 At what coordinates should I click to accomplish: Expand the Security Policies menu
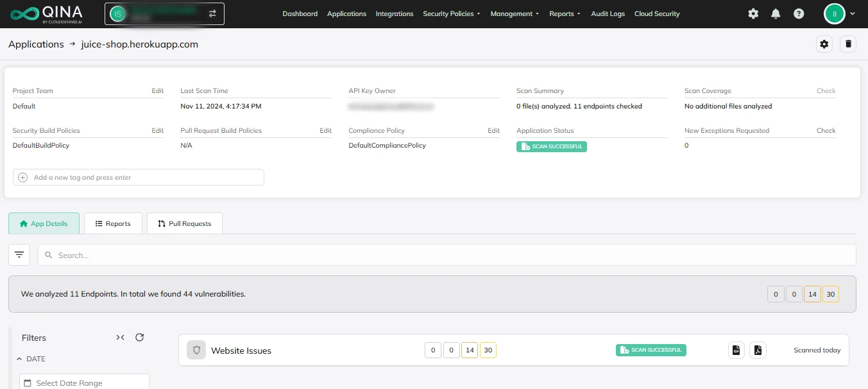click(451, 13)
